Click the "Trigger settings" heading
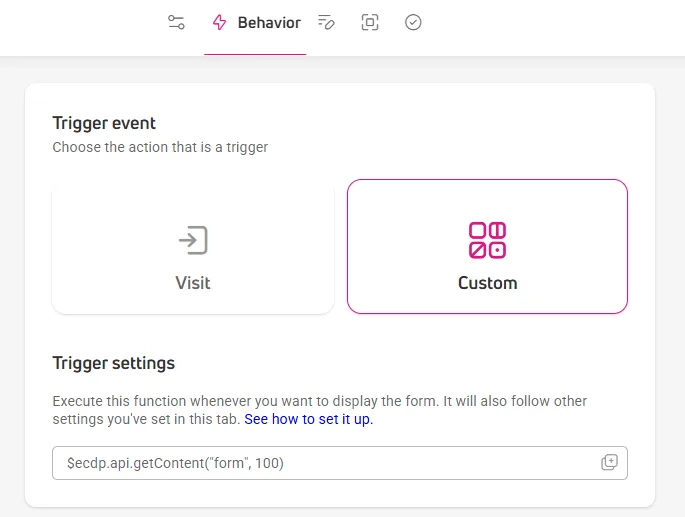 [x=114, y=363]
